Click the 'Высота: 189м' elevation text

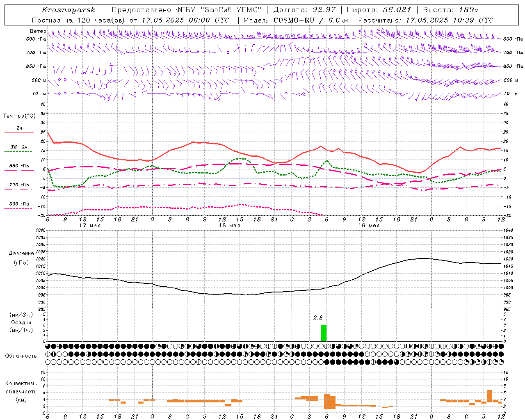(451, 10)
